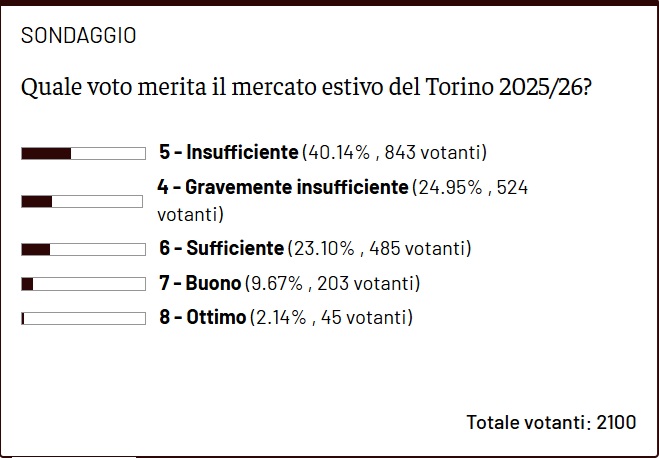Click the 2.14% (45 votanti) result text
The image size is (659, 458).
331,319
